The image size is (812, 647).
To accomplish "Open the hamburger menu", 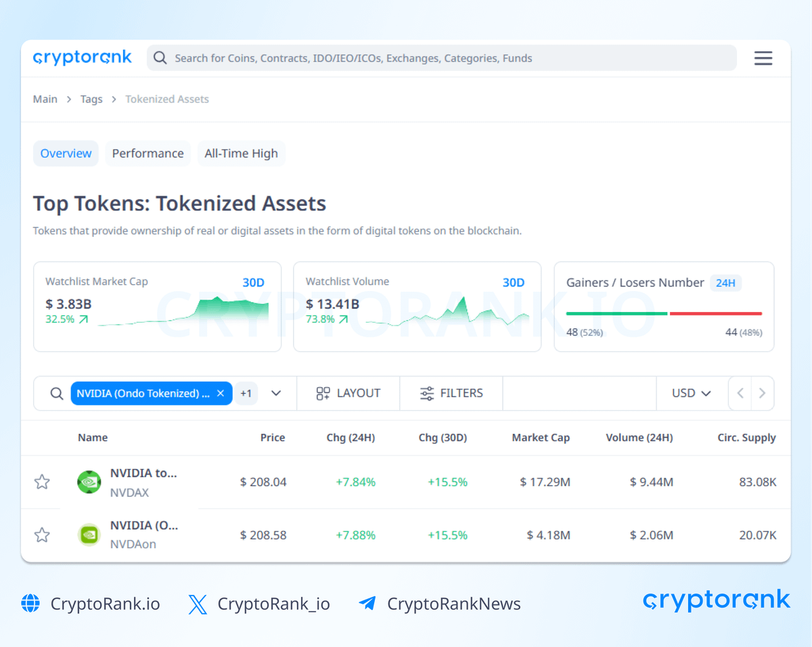I will [x=763, y=58].
